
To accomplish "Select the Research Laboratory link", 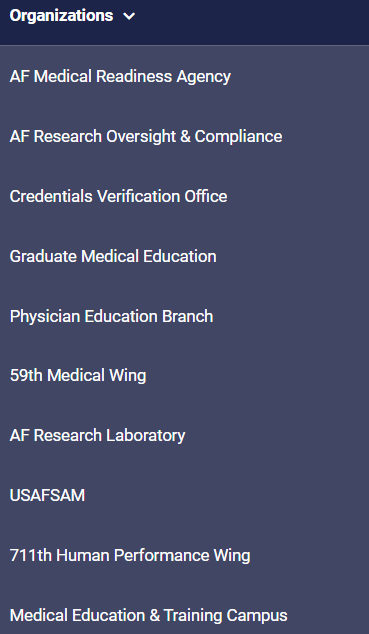I will (97, 435).
